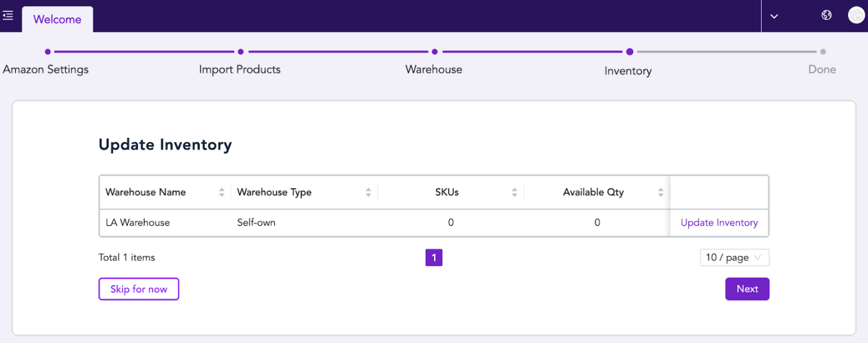This screenshot has width=868, height=343.
Task: Open the Welcome tab
Action: (57, 19)
